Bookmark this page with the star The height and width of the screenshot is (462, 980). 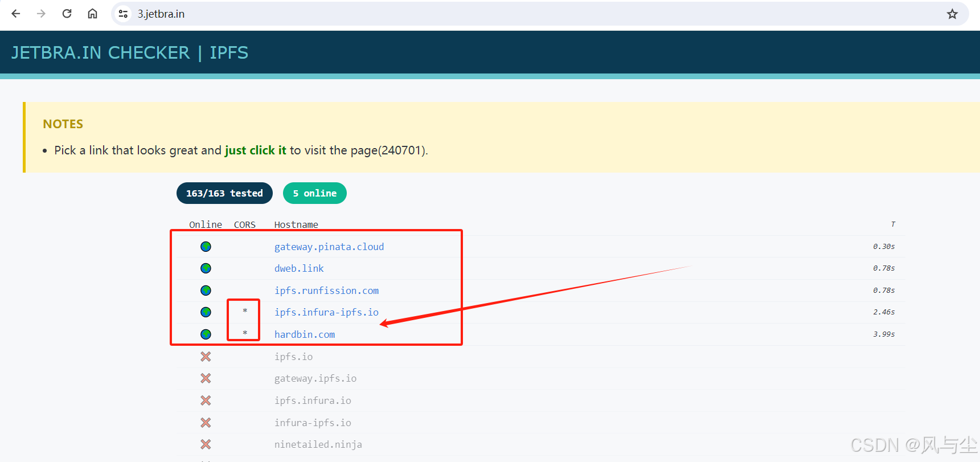[952, 14]
